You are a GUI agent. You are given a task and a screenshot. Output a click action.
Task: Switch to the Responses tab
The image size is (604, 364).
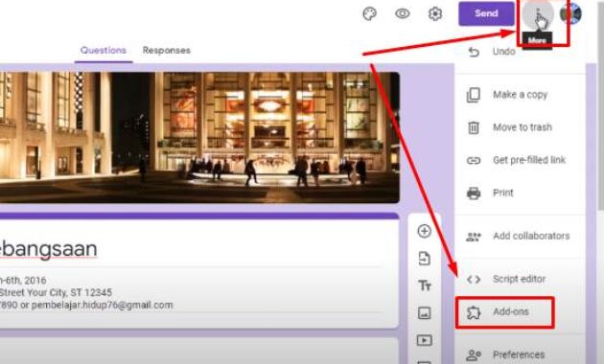pyautogui.click(x=167, y=51)
